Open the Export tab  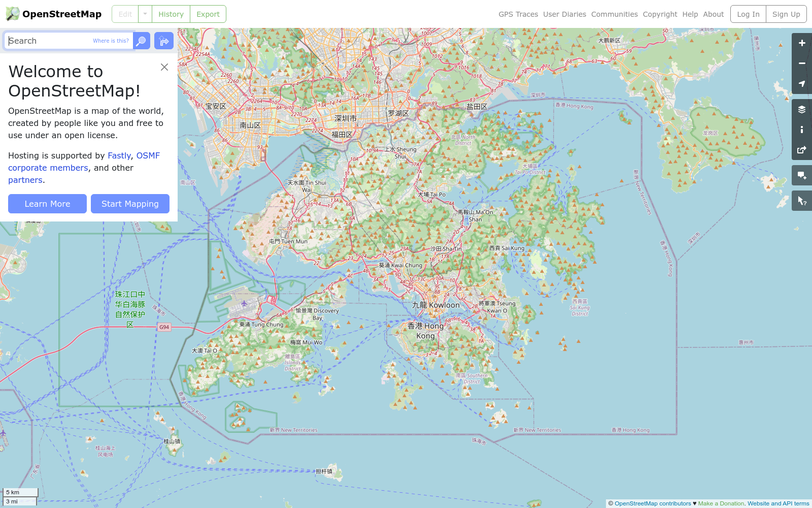pyautogui.click(x=208, y=14)
